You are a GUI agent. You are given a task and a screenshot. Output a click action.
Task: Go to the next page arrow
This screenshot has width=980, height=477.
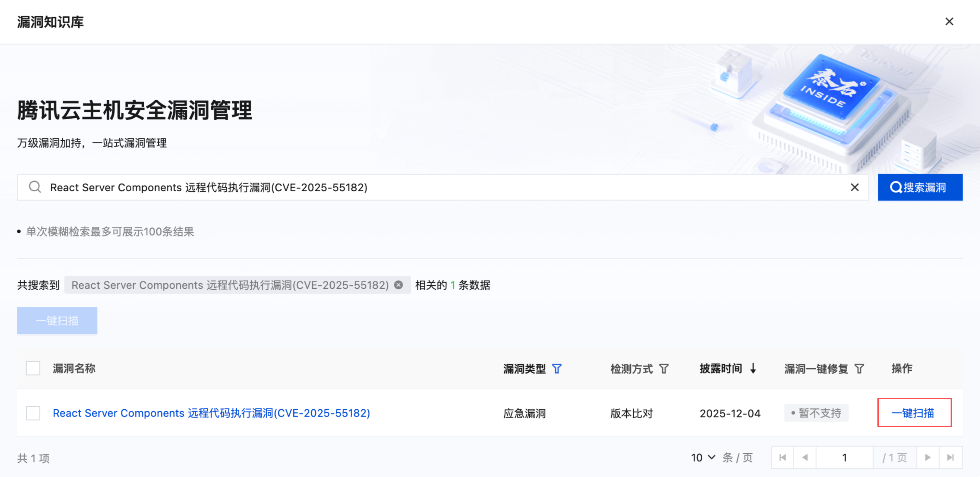tap(927, 457)
